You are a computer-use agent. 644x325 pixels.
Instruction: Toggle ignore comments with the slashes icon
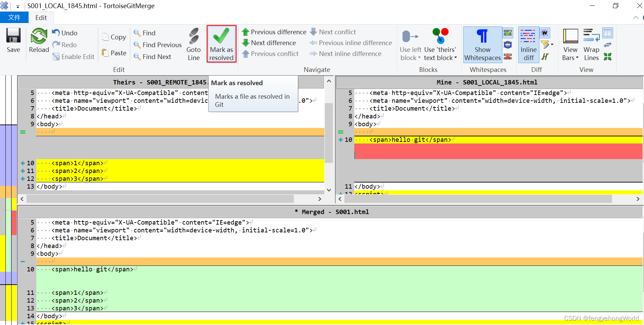tap(545, 57)
